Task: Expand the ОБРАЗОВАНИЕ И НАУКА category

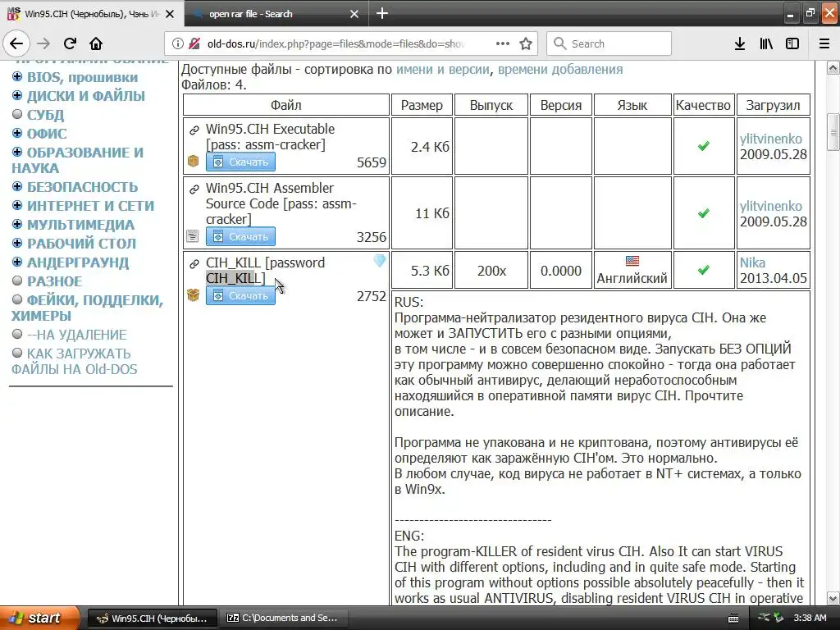Action: click(17, 152)
